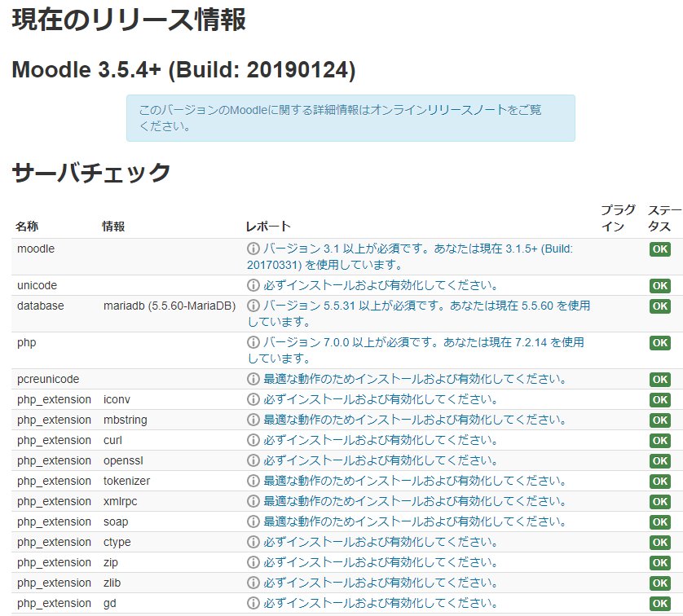Image resolution: width=683 pixels, height=616 pixels.
Task: Open the info icon for zlib extension
Action: 253,583
